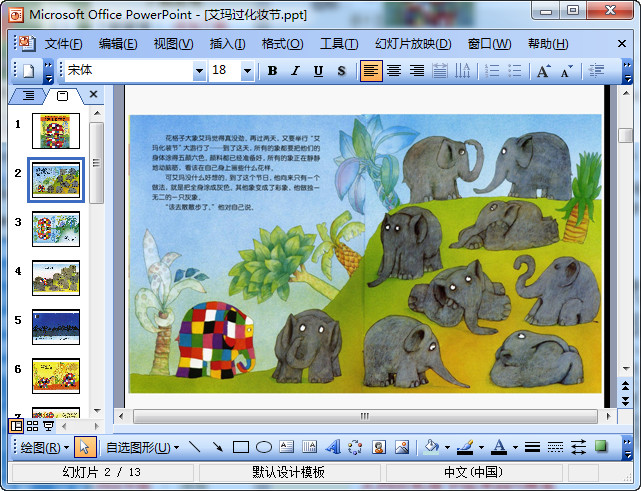Insert a vertical text box
641x491 pixels.
tap(309, 447)
